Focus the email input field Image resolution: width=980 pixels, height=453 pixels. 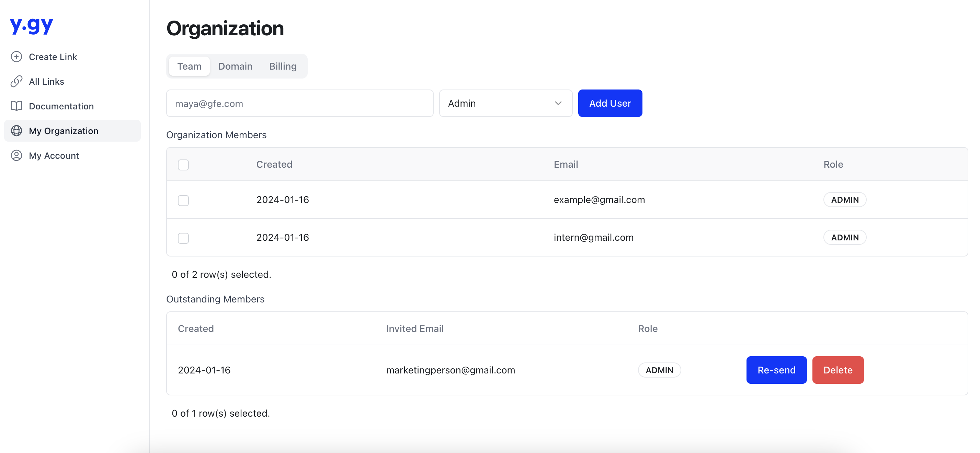(299, 103)
